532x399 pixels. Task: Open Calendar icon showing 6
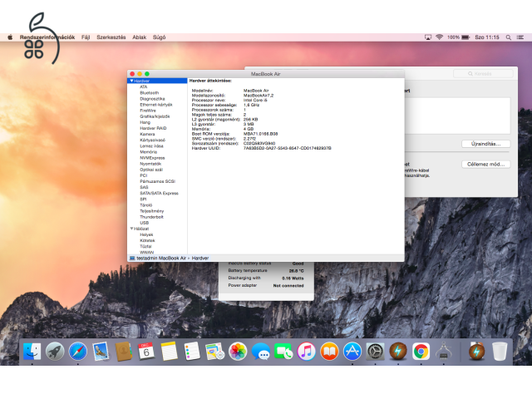coord(146,351)
